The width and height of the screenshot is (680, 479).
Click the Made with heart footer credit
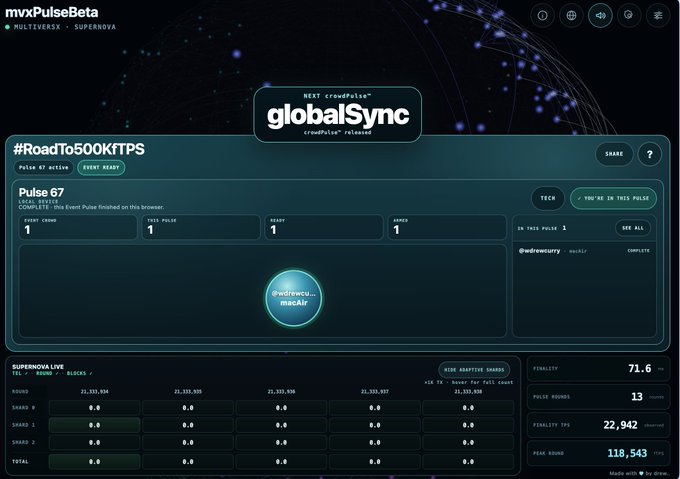[640, 473]
